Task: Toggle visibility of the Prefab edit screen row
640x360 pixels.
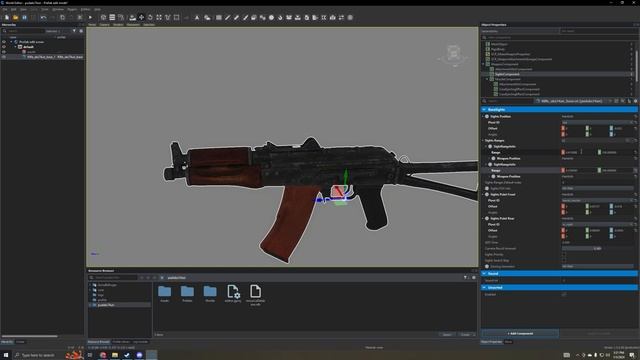Action: (4, 42)
